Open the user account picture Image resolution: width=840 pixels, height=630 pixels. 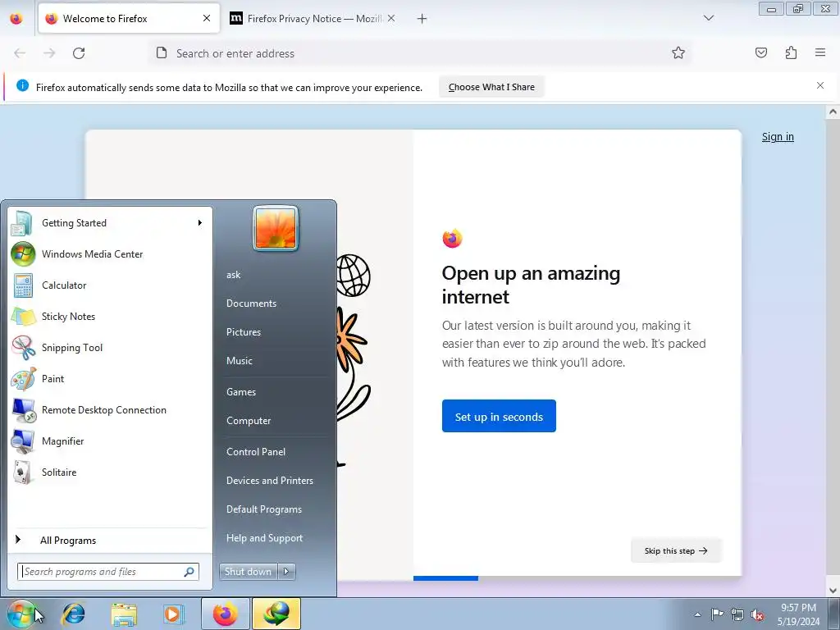[x=276, y=228]
